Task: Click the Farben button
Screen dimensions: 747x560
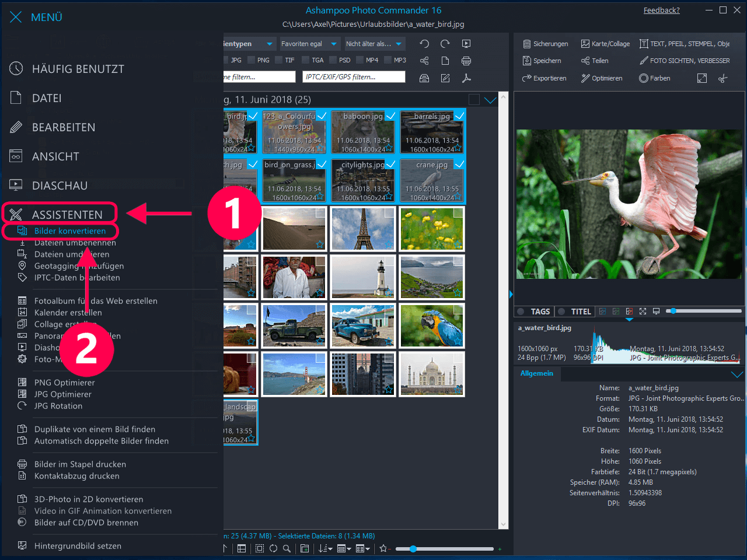Action: coord(654,78)
